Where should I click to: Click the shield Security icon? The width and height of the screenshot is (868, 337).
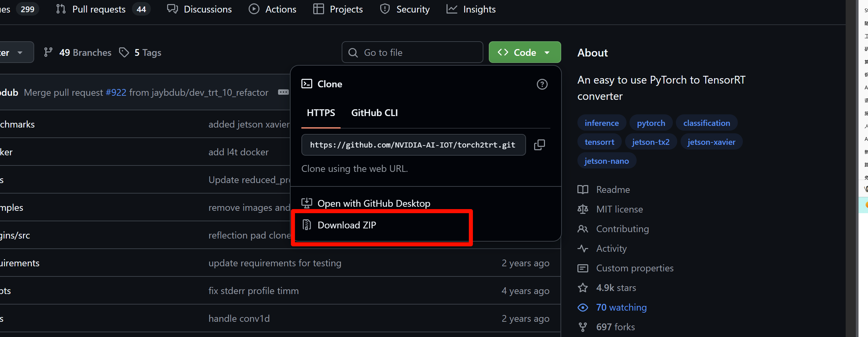tap(385, 9)
